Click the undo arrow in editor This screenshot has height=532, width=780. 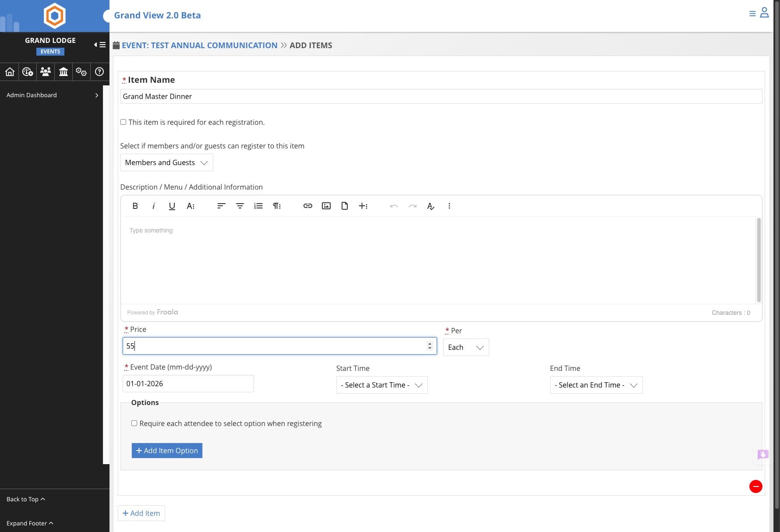pyautogui.click(x=394, y=206)
